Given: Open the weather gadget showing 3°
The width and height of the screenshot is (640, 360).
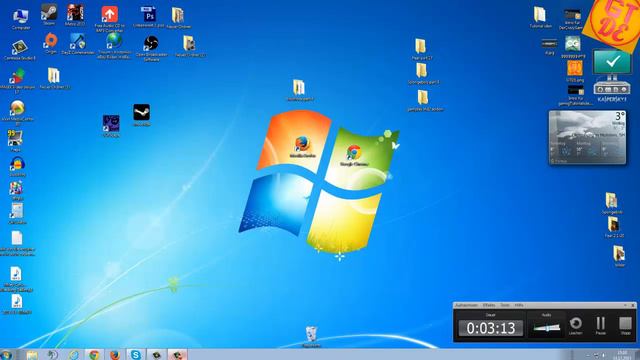Looking at the screenshot, I should 587,138.
